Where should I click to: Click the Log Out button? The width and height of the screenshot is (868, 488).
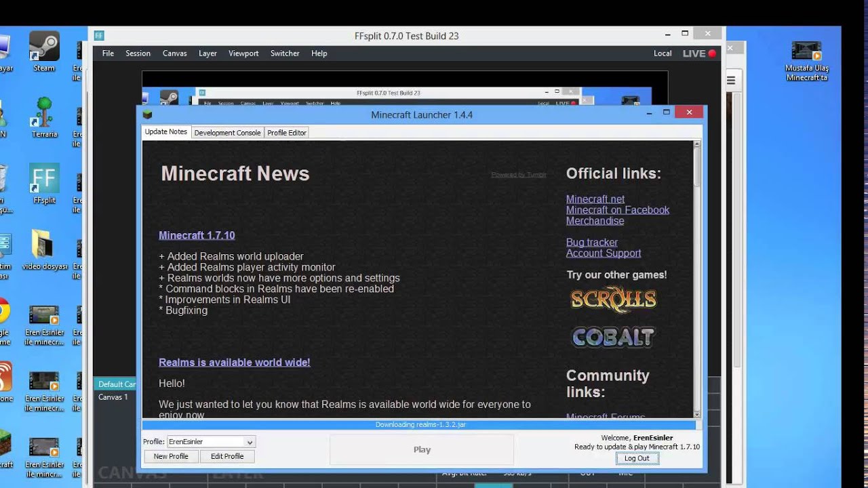tap(637, 458)
